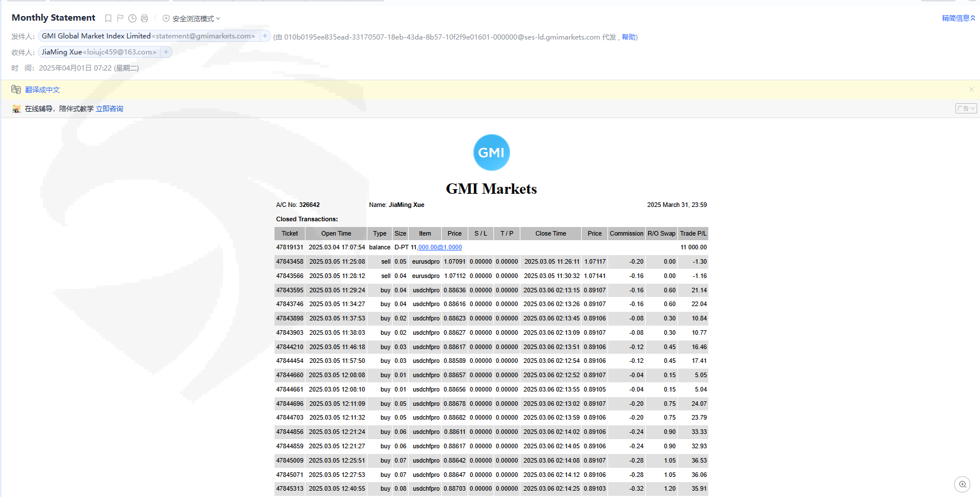Click open price 0.88657

(x=454, y=375)
